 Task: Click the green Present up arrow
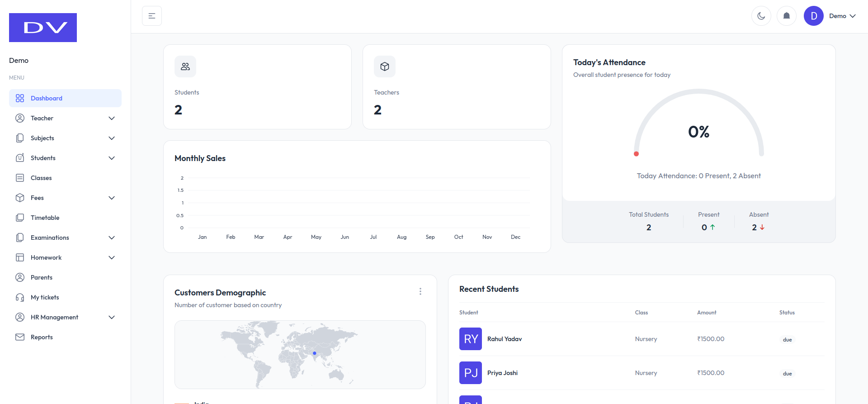712,227
